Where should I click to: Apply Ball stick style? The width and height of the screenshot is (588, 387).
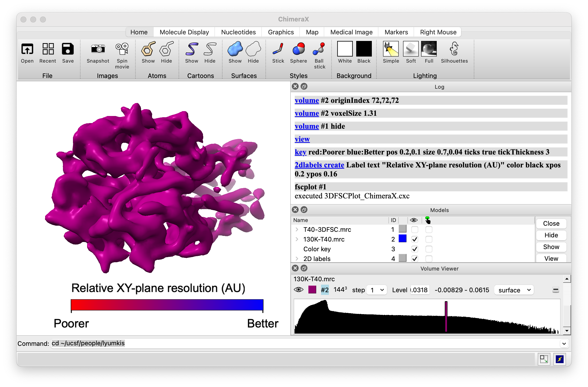[x=319, y=49]
